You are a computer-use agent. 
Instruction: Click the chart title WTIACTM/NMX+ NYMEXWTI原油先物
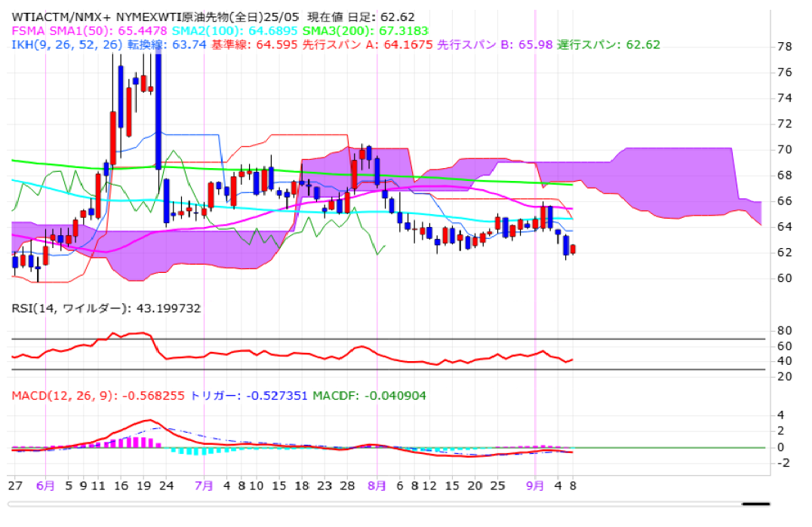click(118, 17)
